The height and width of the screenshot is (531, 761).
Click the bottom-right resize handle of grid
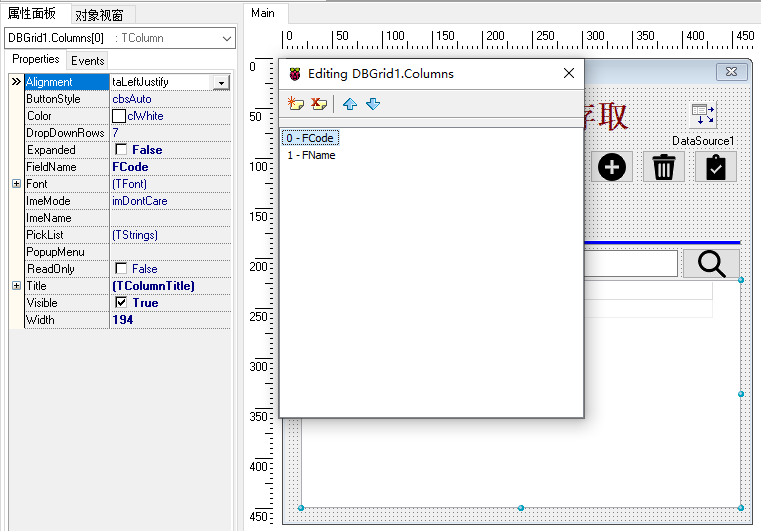coord(741,508)
